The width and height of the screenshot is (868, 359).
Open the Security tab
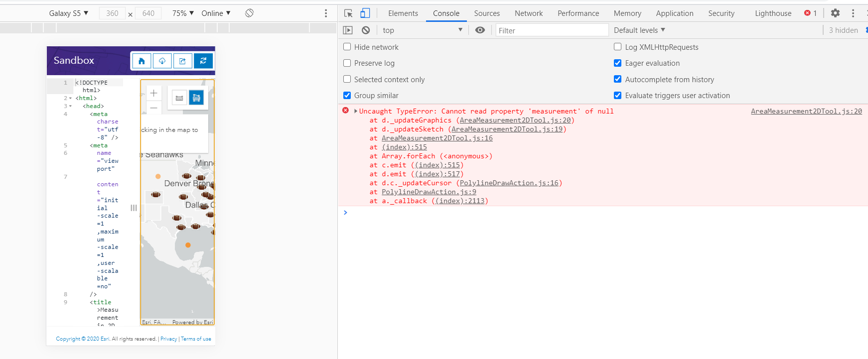pos(722,13)
